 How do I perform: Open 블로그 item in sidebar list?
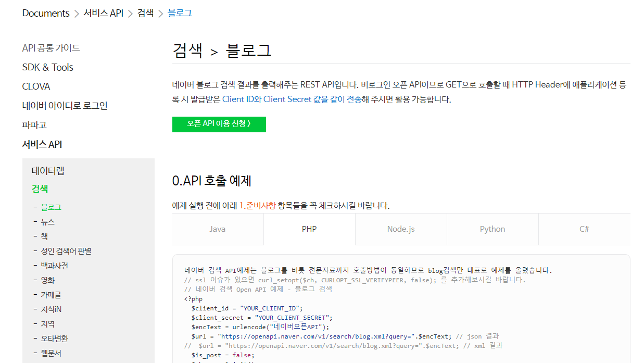51,207
